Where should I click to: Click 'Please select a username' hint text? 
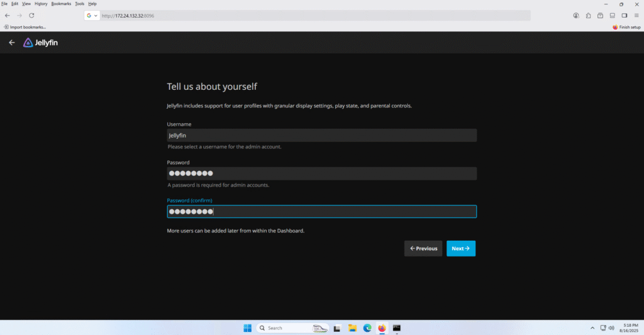225,147
